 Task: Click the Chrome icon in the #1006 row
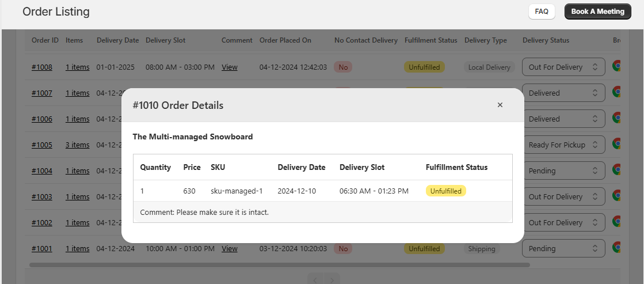[616, 119]
